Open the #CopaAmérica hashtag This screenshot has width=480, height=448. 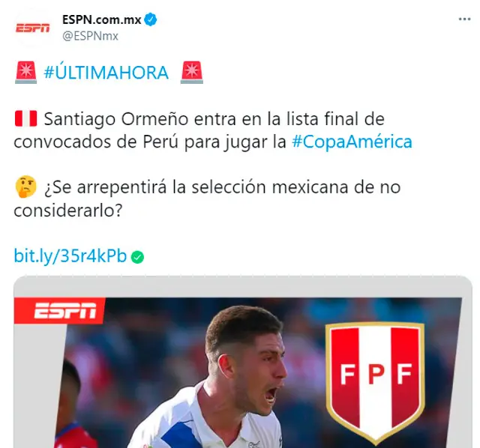(352, 142)
